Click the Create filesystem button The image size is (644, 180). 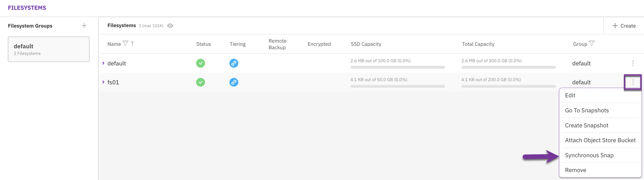click(x=624, y=26)
